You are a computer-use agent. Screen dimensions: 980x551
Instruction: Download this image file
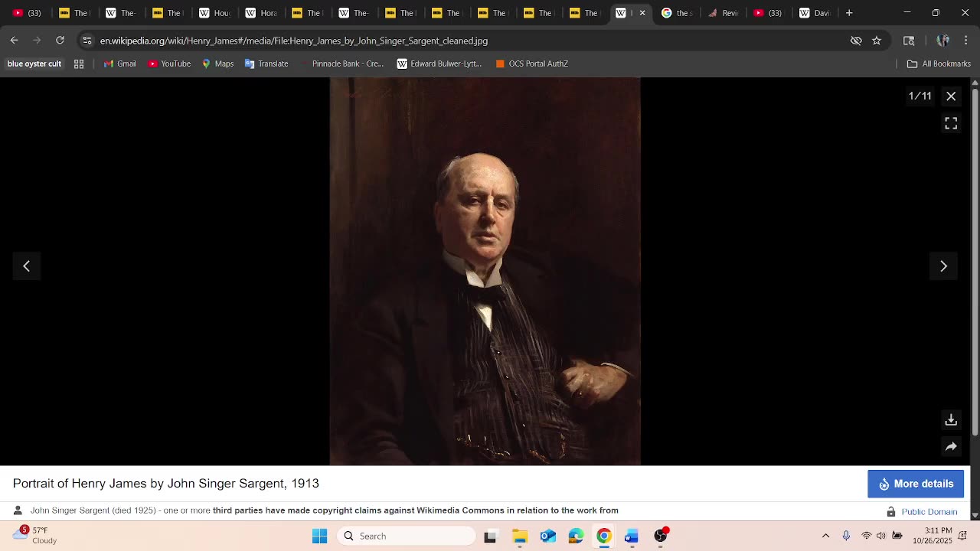point(951,420)
